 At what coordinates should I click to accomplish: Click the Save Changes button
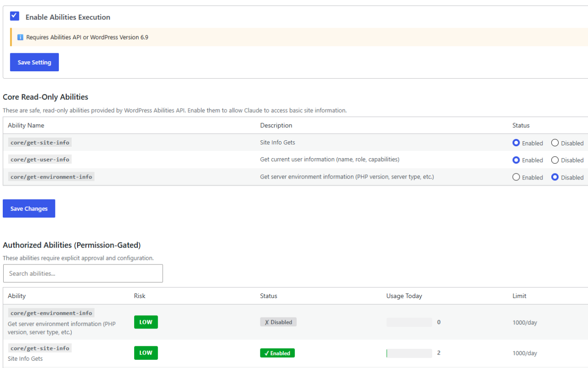click(x=29, y=208)
